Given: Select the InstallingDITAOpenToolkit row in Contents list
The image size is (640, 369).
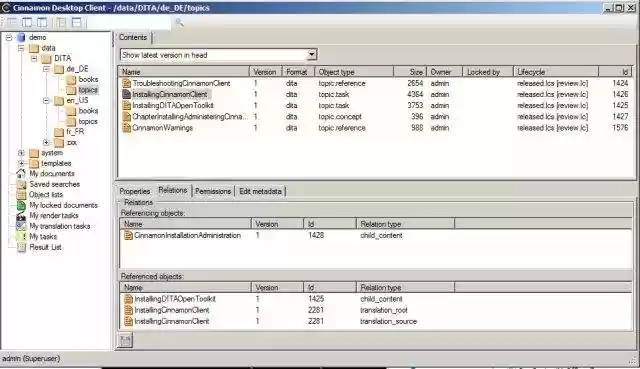Looking at the screenshot, I should click(376, 106).
